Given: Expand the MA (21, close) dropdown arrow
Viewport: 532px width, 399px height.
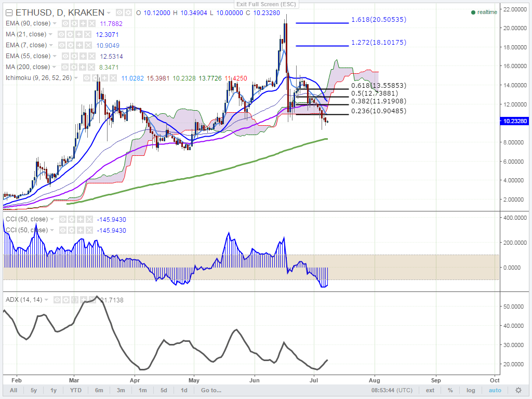Looking at the screenshot, I should click(x=50, y=34).
